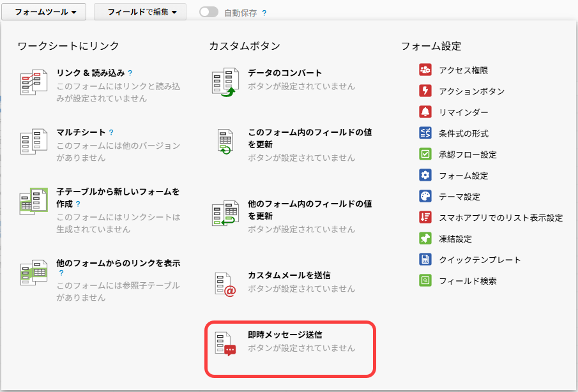Open help for リンク & 読み込み
578x392 pixels.
click(x=130, y=73)
